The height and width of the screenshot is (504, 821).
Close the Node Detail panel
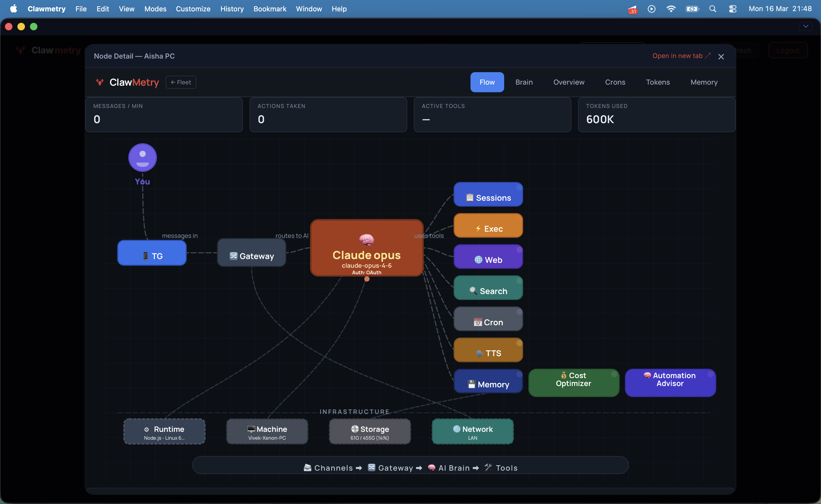coord(721,57)
